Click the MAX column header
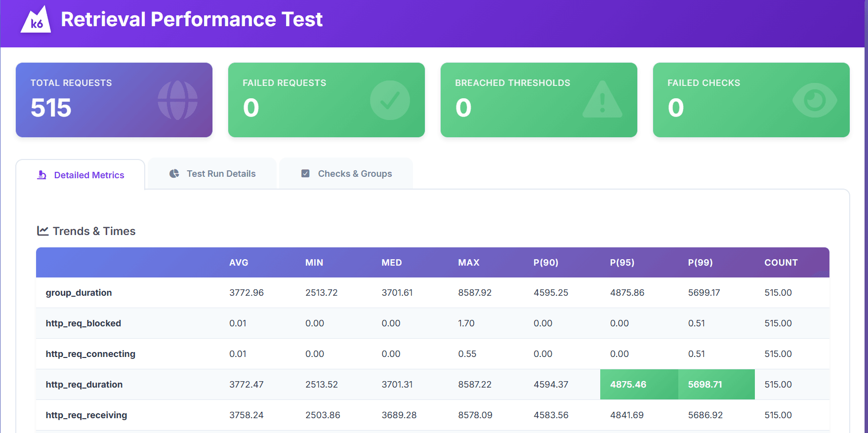The width and height of the screenshot is (868, 433). click(x=469, y=263)
